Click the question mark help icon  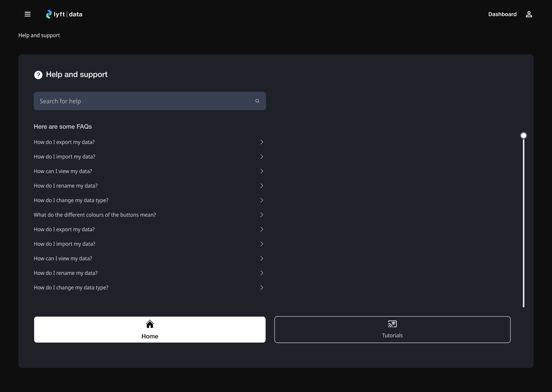[x=38, y=75]
